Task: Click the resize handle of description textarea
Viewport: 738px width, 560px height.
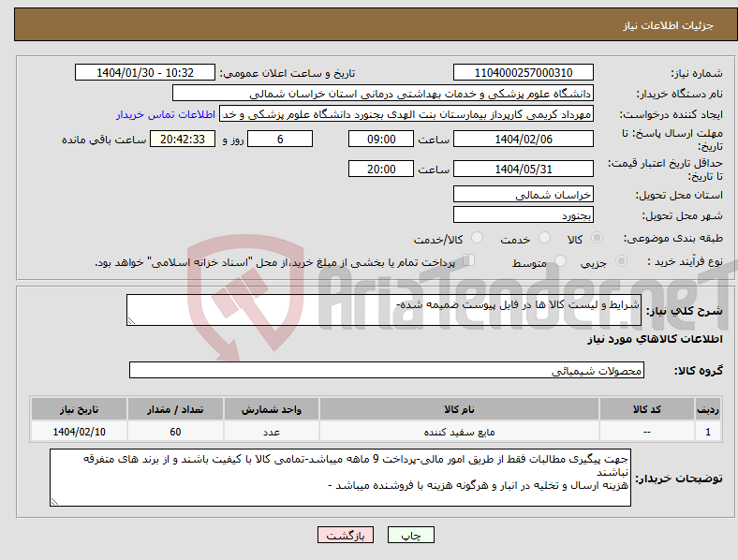Action: coord(131,321)
